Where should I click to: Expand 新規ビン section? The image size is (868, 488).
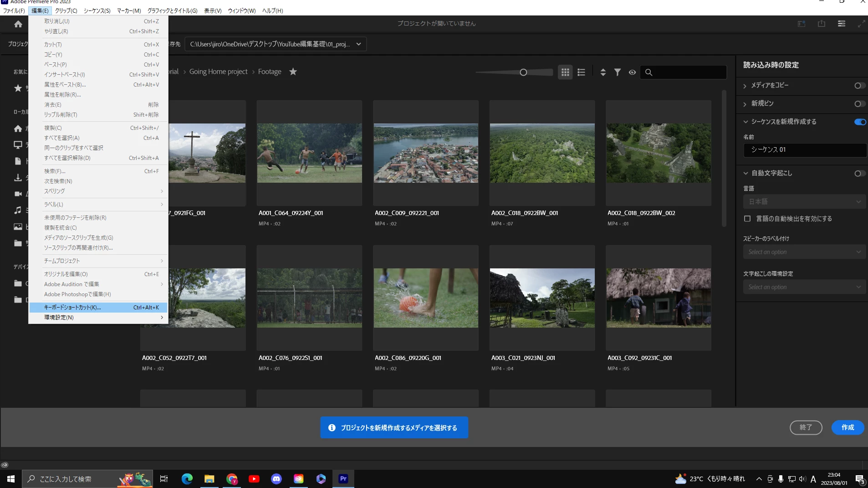point(745,104)
